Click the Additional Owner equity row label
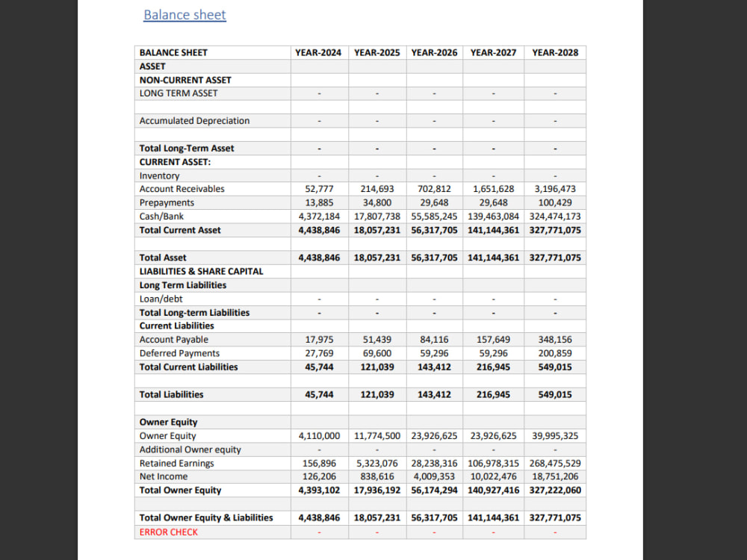The height and width of the screenshot is (560, 747). point(190,449)
